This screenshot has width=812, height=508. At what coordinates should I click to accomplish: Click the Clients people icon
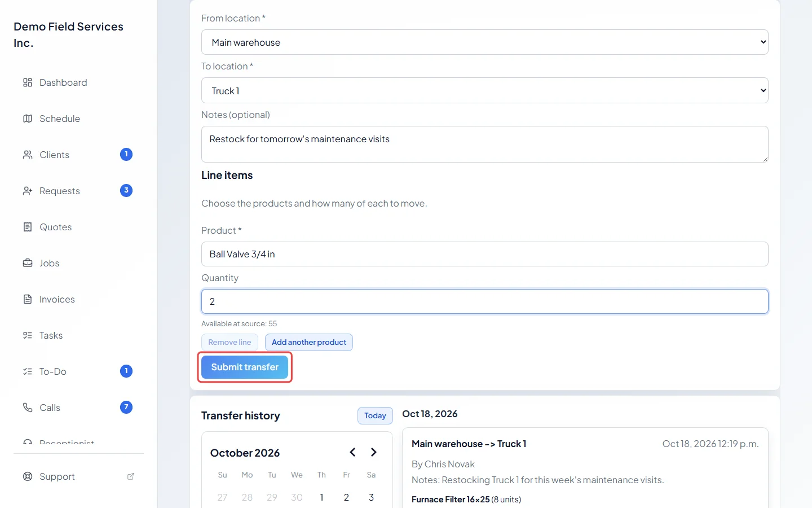28,155
